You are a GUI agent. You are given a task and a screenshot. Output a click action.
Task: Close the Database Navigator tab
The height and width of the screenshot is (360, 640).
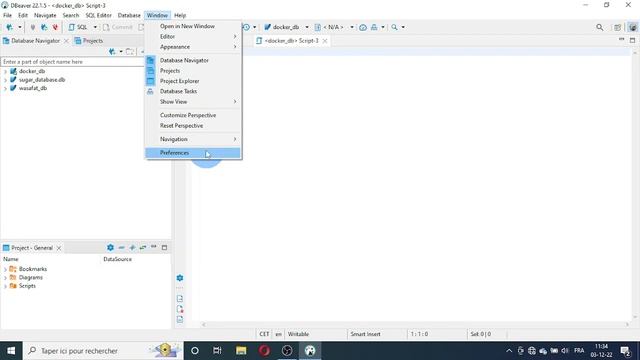[x=66, y=41]
